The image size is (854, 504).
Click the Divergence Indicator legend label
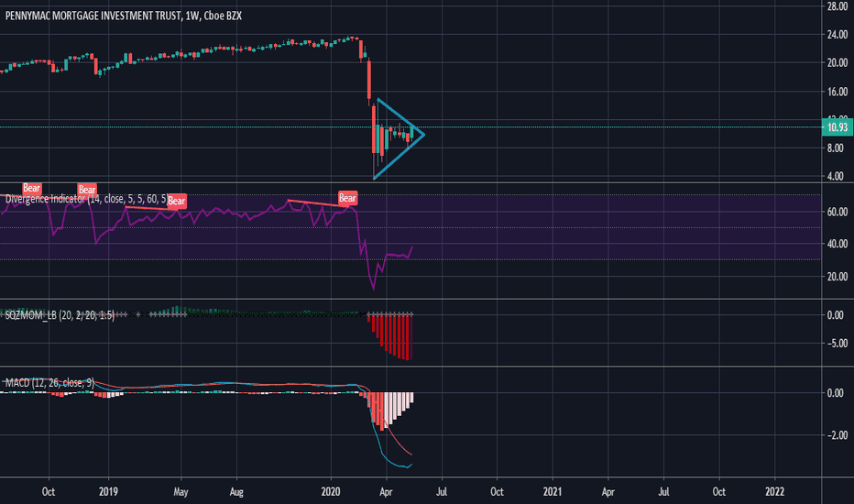pyautogui.click(x=85, y=200)
